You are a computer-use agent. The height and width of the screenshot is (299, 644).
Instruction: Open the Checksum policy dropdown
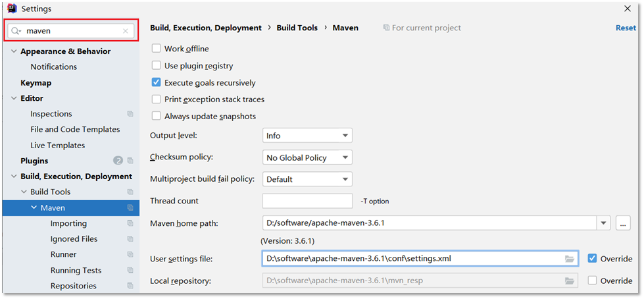click(307, 157)
